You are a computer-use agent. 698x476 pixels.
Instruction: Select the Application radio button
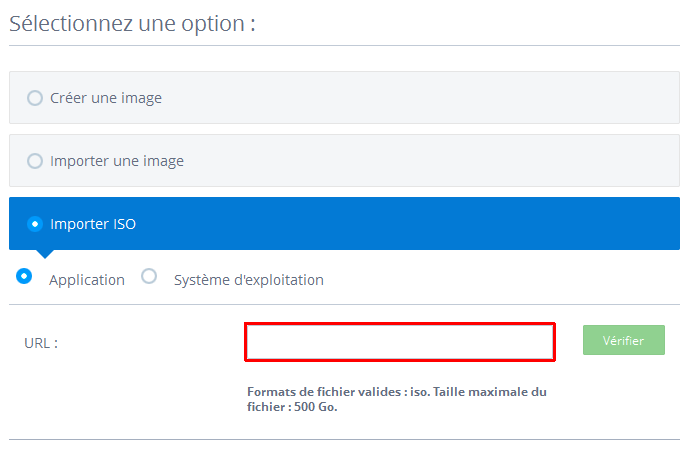click(24, 276)
